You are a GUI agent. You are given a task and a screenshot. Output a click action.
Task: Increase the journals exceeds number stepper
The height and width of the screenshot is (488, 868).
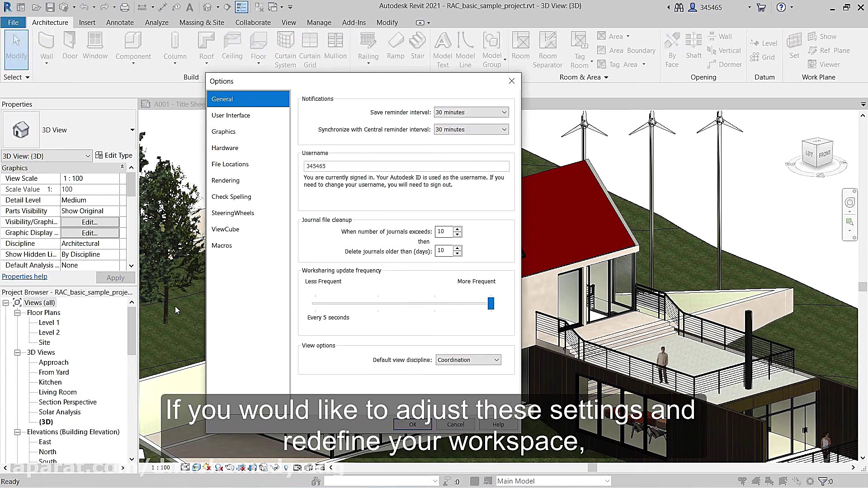[458, 229]
